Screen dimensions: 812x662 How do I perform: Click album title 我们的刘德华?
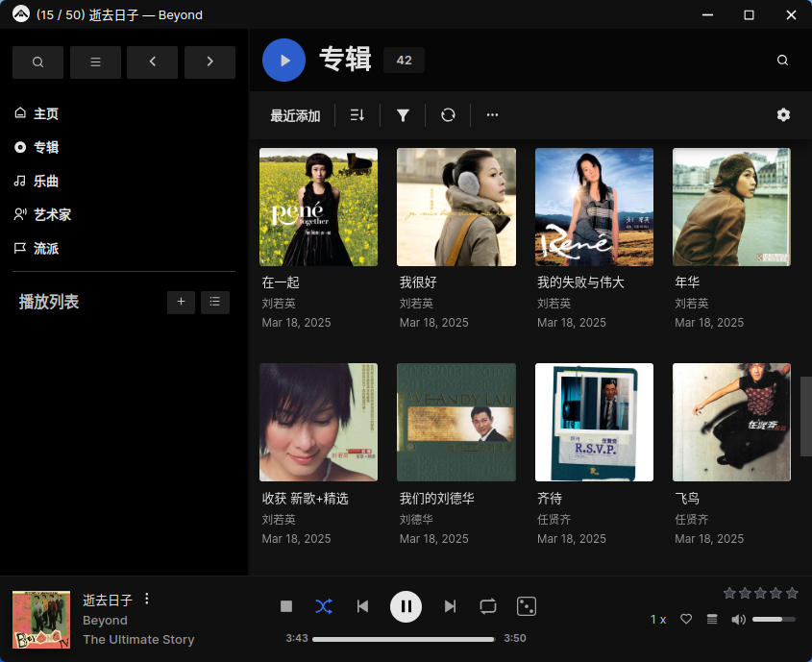click(x=437, y=499)
